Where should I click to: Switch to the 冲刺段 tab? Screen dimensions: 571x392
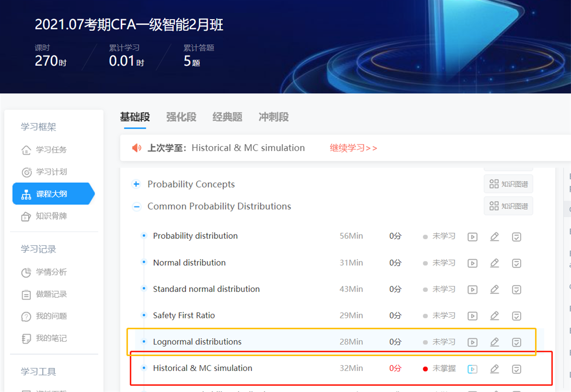click(273, 117)
